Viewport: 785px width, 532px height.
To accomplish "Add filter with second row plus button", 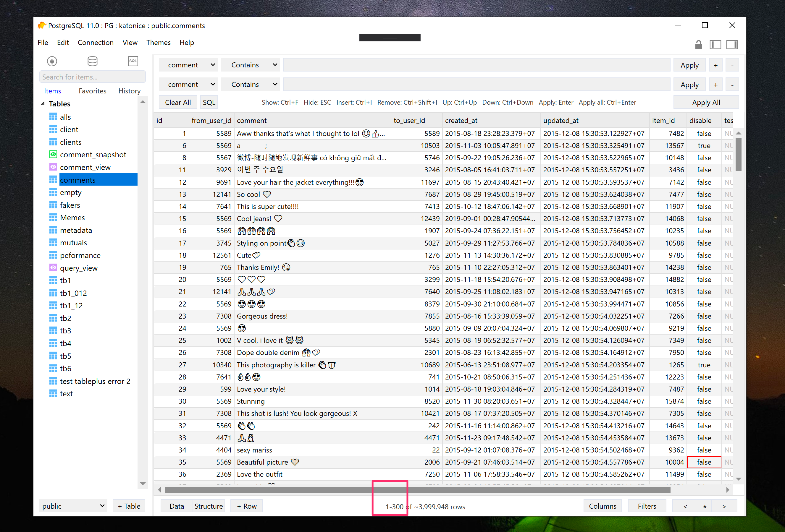I will pos(715,85).
